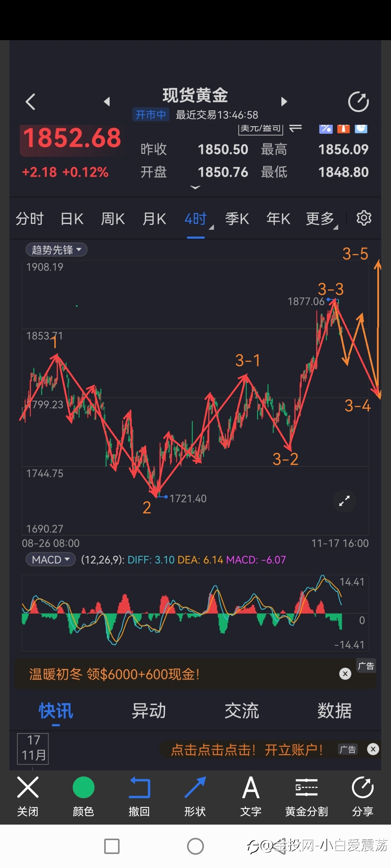Image resolution: width=391 pixels, height=868 pixels.
Task: Tap the 1877.06 high price label
Action: coord(306,301)
